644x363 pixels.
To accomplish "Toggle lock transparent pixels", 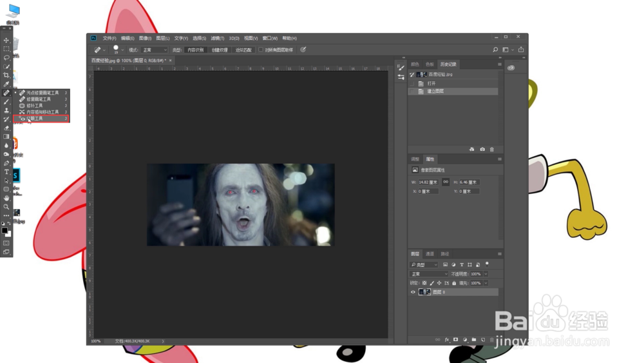I will tap(424, 283).
